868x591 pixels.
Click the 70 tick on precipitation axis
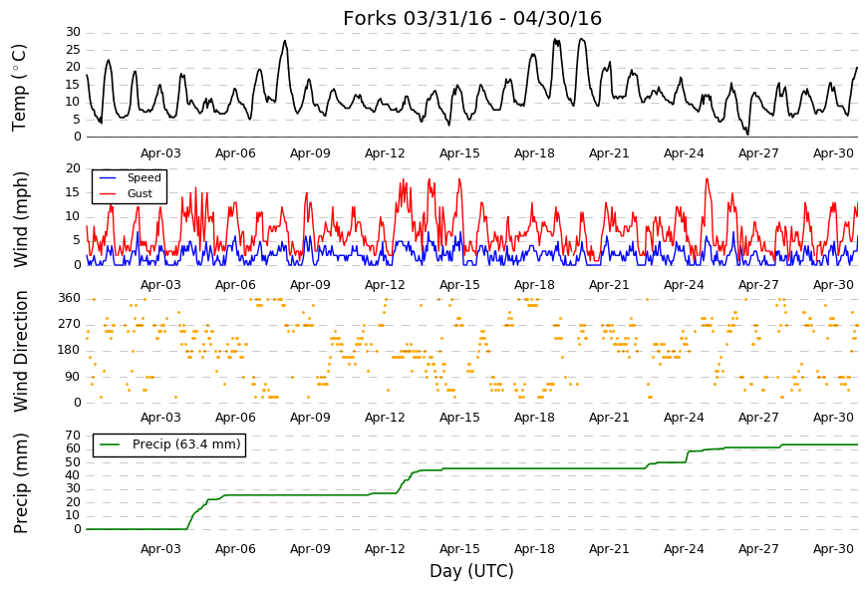tap(73, 436)
